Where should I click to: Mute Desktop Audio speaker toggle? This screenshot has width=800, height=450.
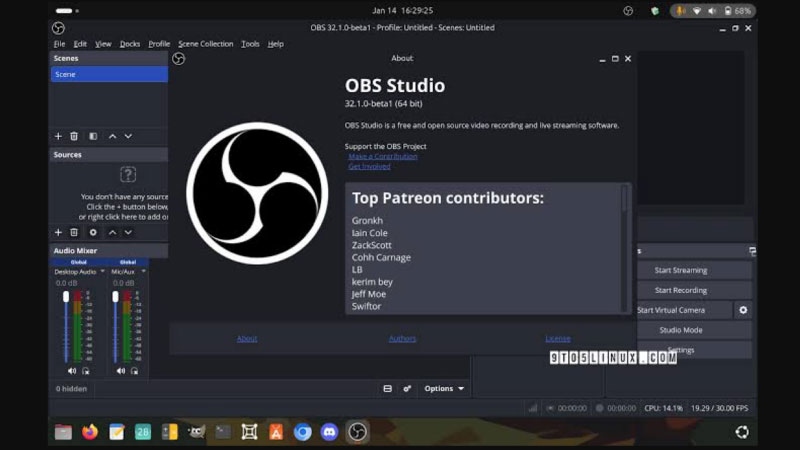(72, 371)
